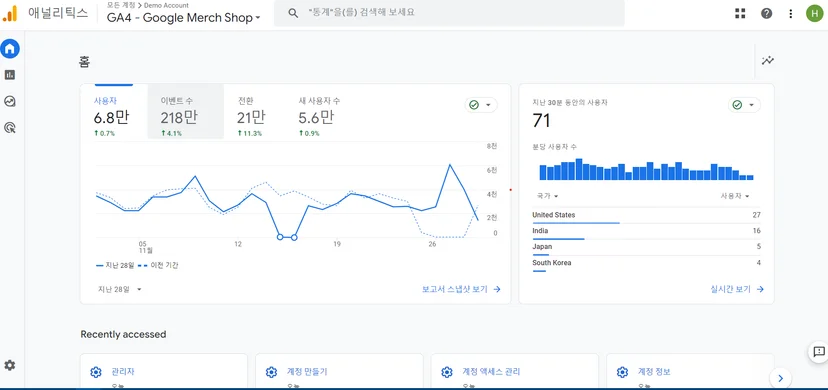Click the gear icon on 계정 만들기 card
Image resolution: width=828 pixels, height=390 pixels.
[271, 372]
